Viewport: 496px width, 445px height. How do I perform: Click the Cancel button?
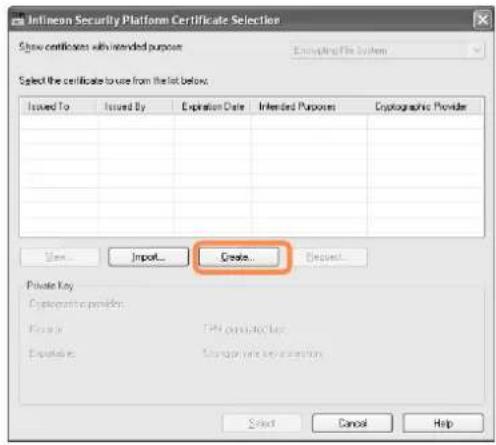[352, 423]
